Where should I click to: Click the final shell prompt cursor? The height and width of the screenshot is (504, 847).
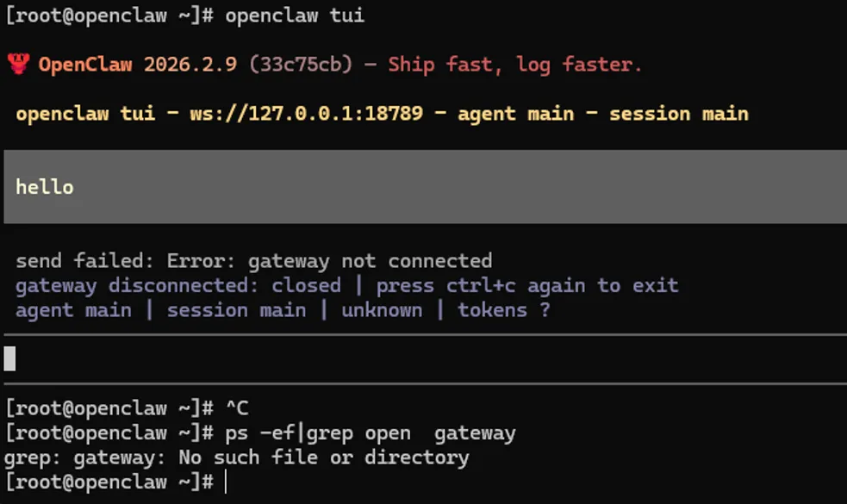tap(225, 482)
